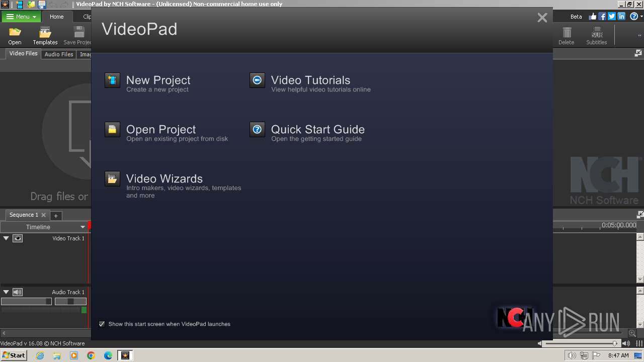The height and width of the screenshot is (362, 644).
Task: Open the dropdown arrow beside Help icon
Action: click(641, 17)
